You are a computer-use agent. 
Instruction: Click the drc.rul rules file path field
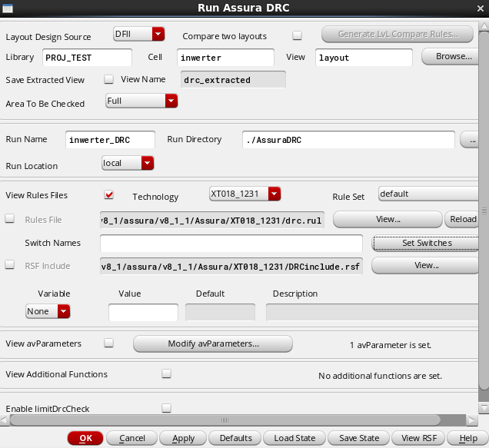pos(212,220)
